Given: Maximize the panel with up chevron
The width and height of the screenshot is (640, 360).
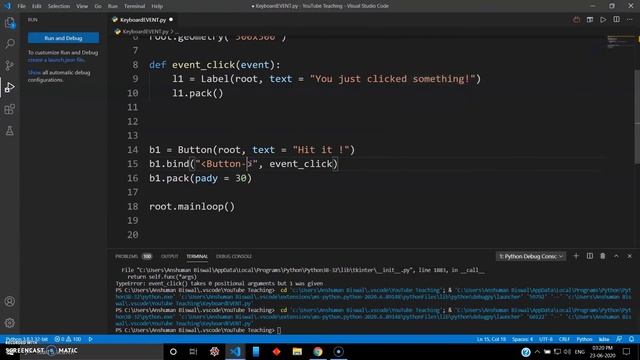Looking at the screenshot, I should (x=616, y=256).
